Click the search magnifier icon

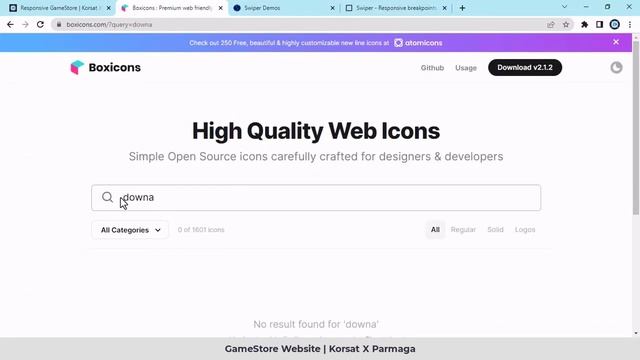coord(107,197)
